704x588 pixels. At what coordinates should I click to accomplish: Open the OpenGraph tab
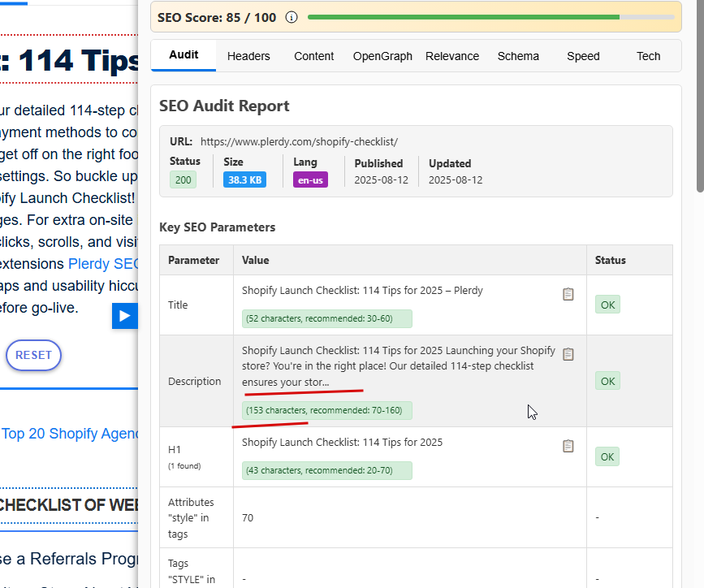[382, 56]
